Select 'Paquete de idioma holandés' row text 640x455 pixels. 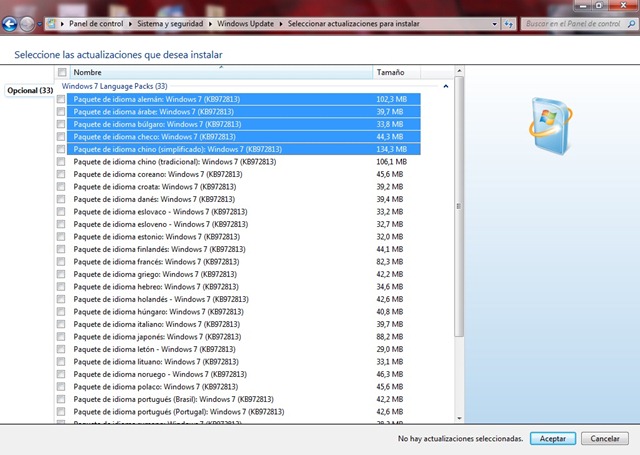161,299
